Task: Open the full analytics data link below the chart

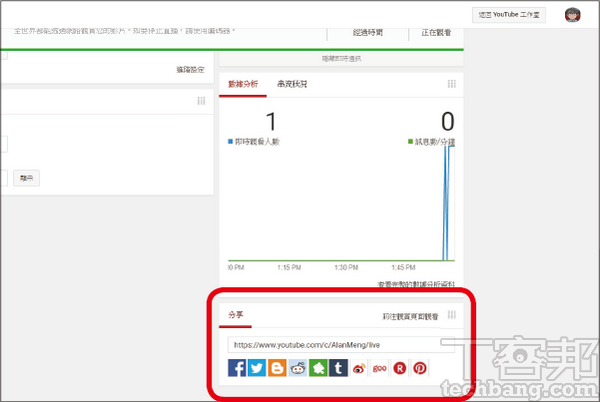Action: [416, 284]
